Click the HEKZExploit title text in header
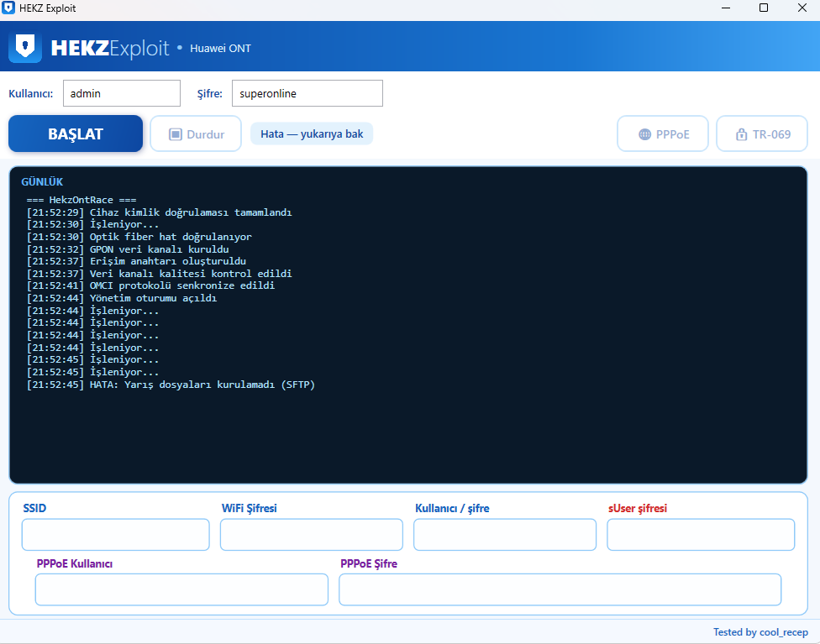Screen dimensions: 820x644 pyautogui.click(x=110, y=48)
